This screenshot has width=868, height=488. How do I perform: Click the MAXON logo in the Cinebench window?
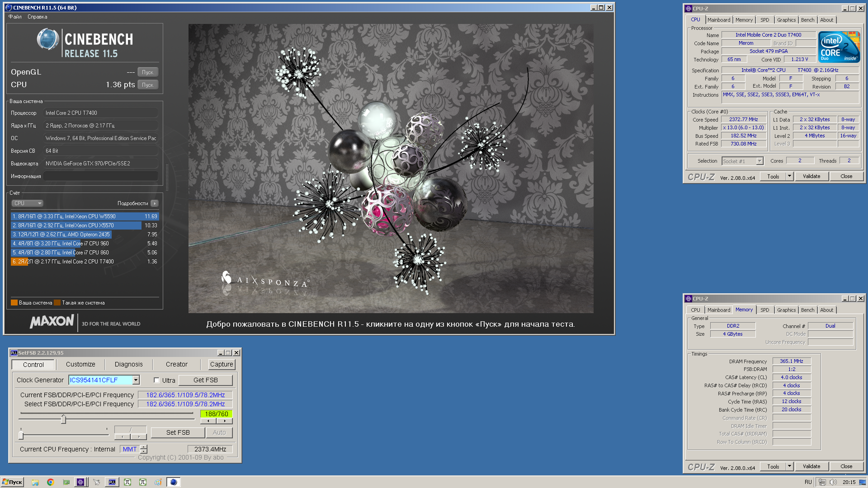point(52,322)
